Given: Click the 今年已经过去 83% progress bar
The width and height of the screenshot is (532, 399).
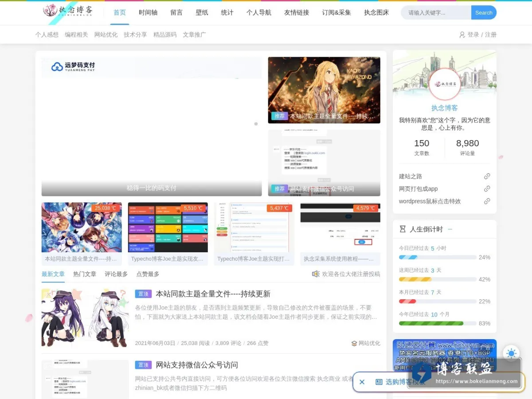Looking at the screenshot, I should (x=438, y=323).
